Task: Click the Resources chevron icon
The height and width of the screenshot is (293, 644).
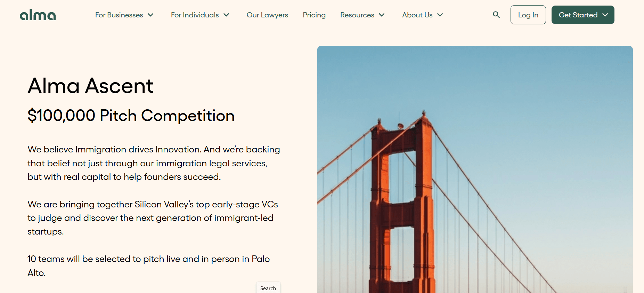Action: point(381,15)
